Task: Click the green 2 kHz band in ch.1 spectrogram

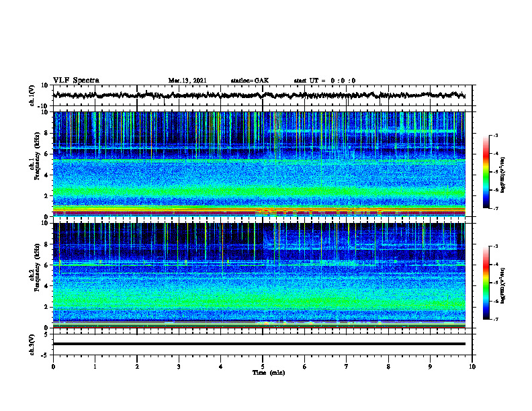Action: pyautogui.click(x=259, y=192)
